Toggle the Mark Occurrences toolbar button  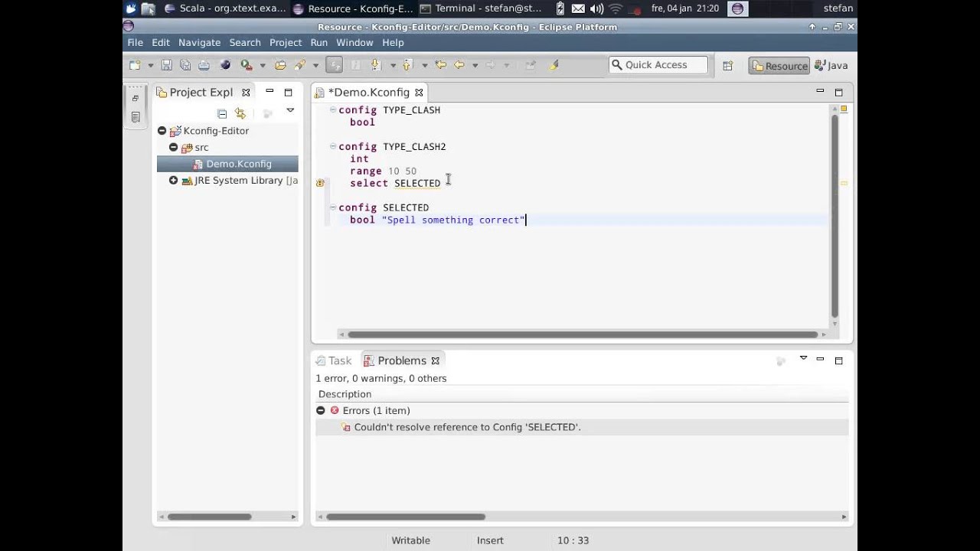pos(334,66)
